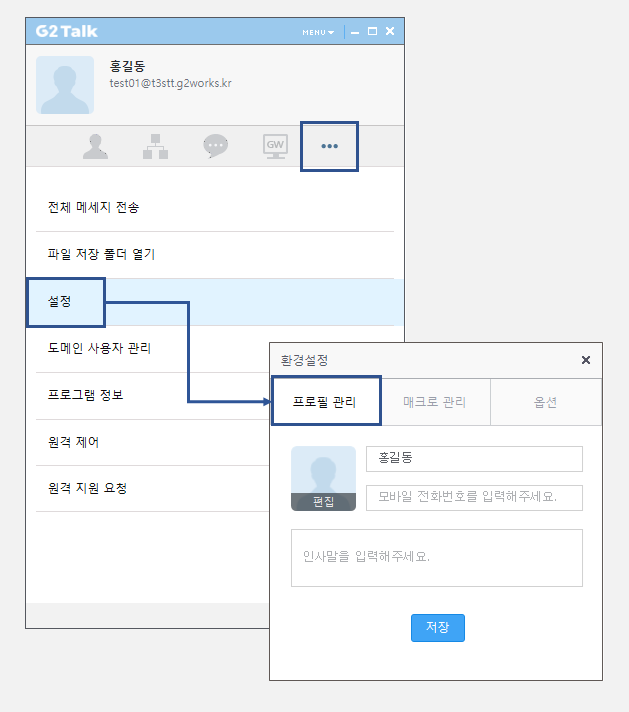
Task: Click 편집 on the profile photo
Action: click(x=323, y=502)
